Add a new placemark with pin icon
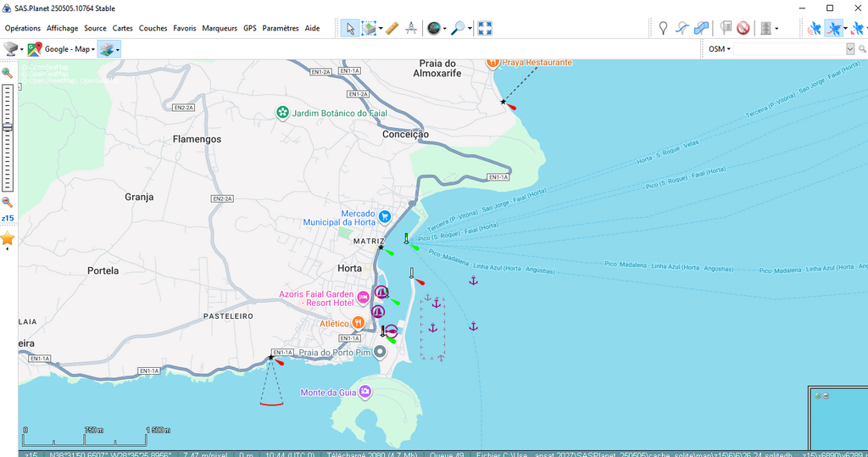Viewport: 868px width, 457px height. pyautogui.click(x=663, y=28)
